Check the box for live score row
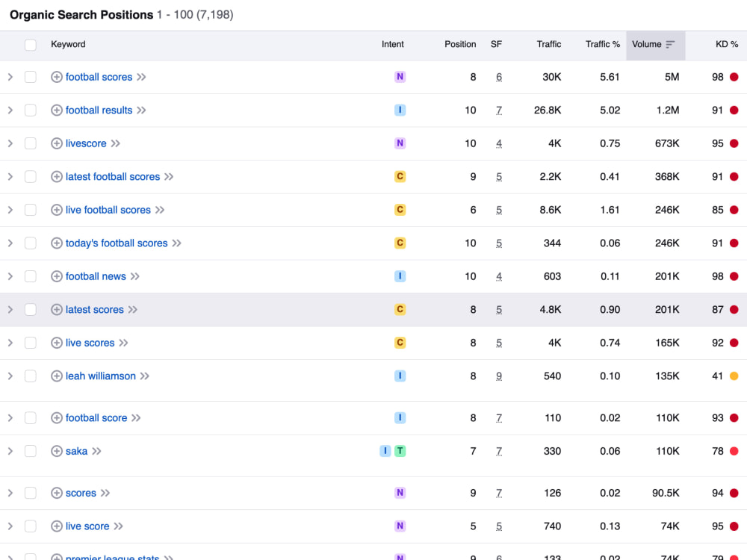The image size is (747, 560). click(x=31, y=526)
